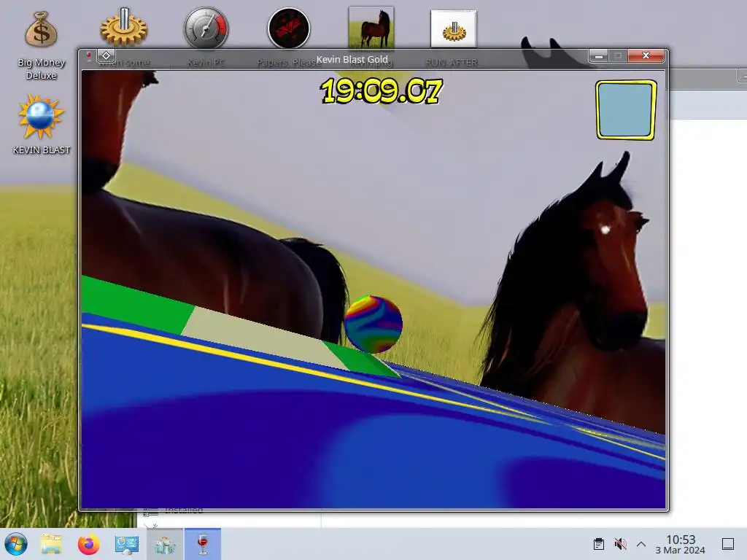Image resolution: width=747 pixels, height=560 pixels.
Task: Click the diamond button in the window title bar
Action: (107, 55)
